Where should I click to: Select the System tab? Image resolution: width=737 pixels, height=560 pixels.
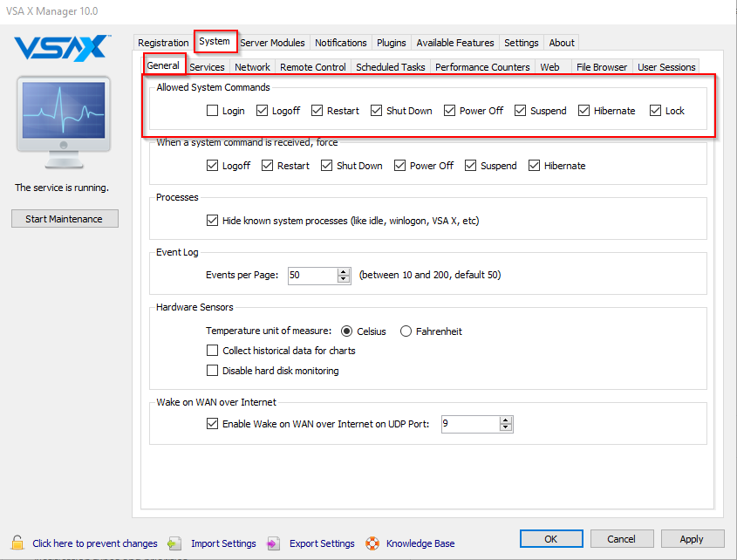pos(215,41)
